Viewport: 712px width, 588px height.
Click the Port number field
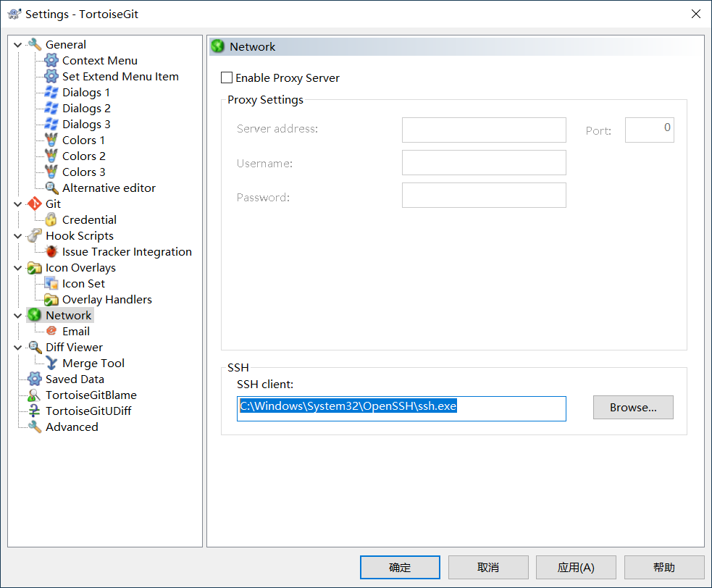point(649,130)
